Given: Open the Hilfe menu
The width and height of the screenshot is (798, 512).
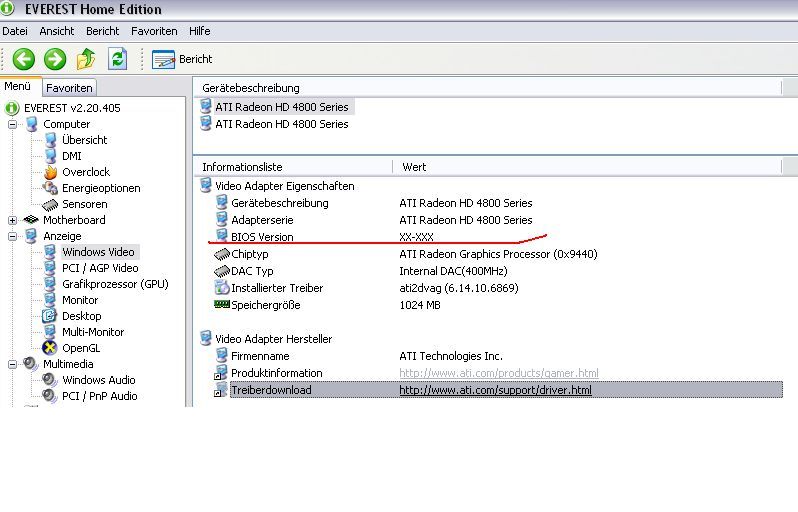Looking at the screenshot, I should click(200, 31).
